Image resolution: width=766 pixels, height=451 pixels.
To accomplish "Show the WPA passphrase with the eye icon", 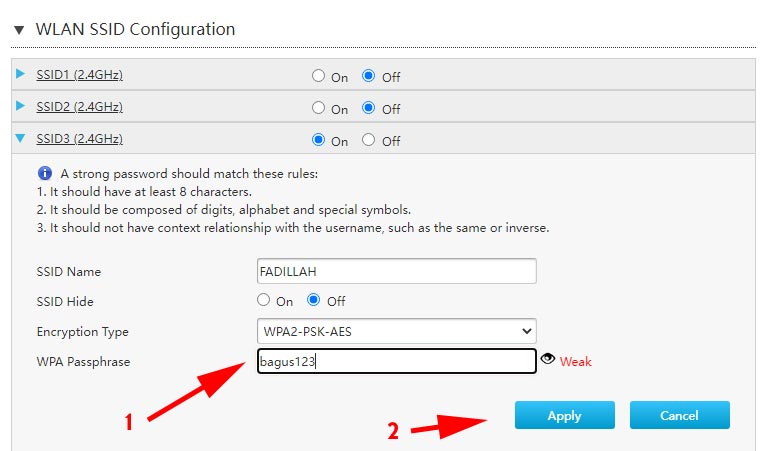I will coord(547,360).
